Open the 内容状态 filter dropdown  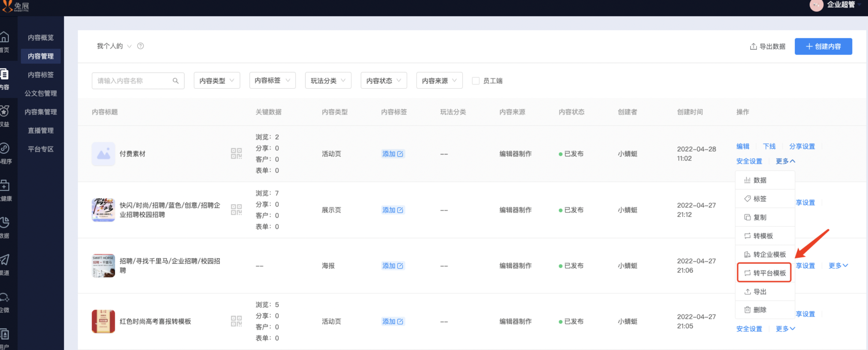384,81
